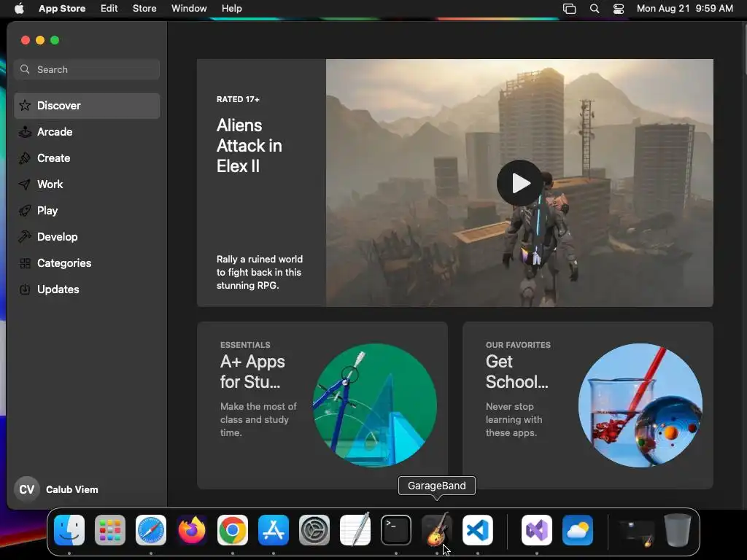Click the geometry tools circular artwork

(x=375, y=405)
